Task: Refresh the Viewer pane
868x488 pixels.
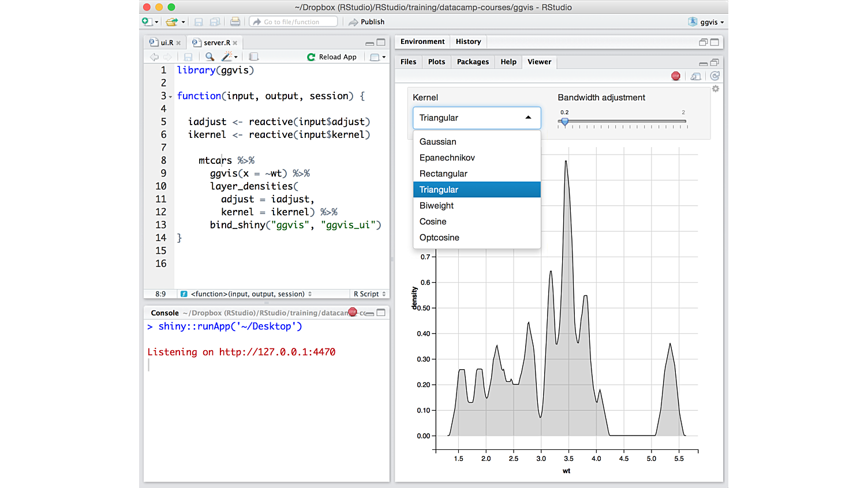Action: (x=715, y=76)
